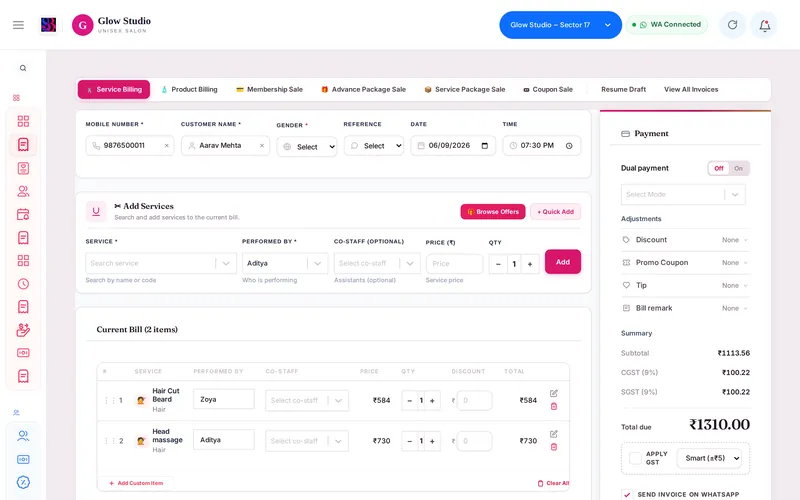Image resolution: width=800 pixels, height=500 pixels.
Task: Click the Glow Studio G logo
Action: (x=83, y=24)
